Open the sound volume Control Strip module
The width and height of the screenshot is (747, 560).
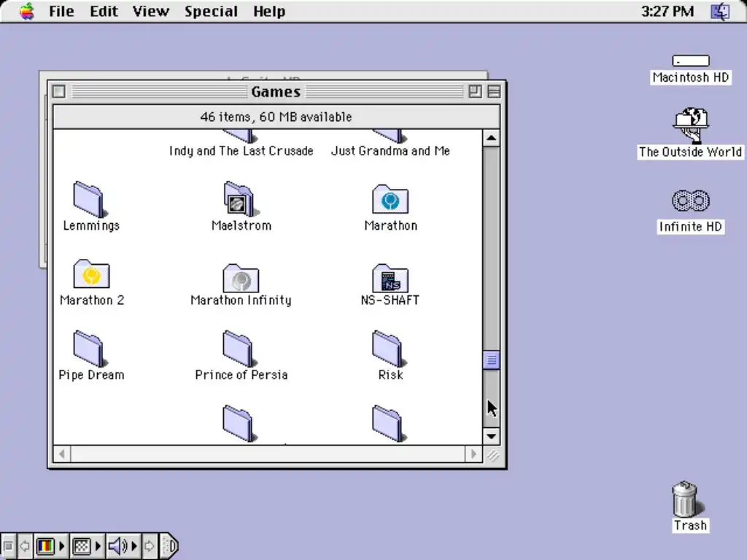pyautogui.click(x=123, y=545)
